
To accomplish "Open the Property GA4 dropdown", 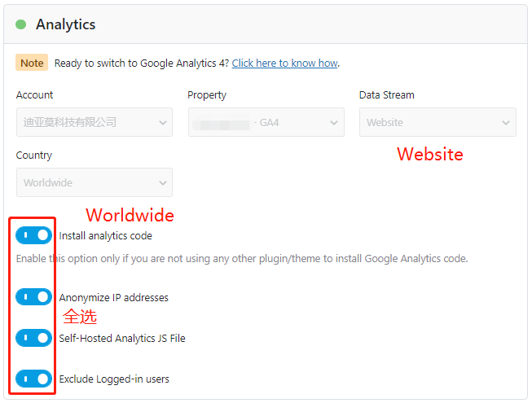I will click(x=266, y=122).
